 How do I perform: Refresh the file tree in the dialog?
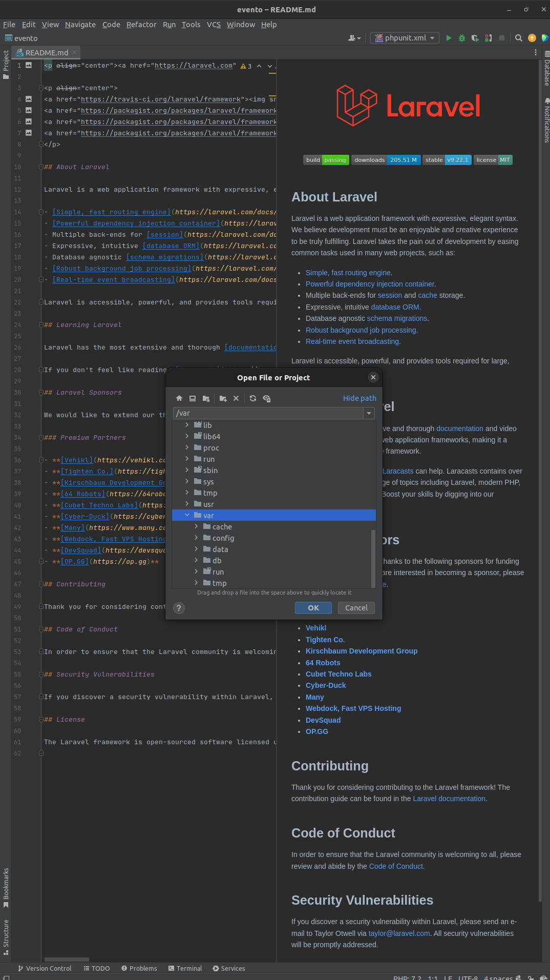coord(253,398)
